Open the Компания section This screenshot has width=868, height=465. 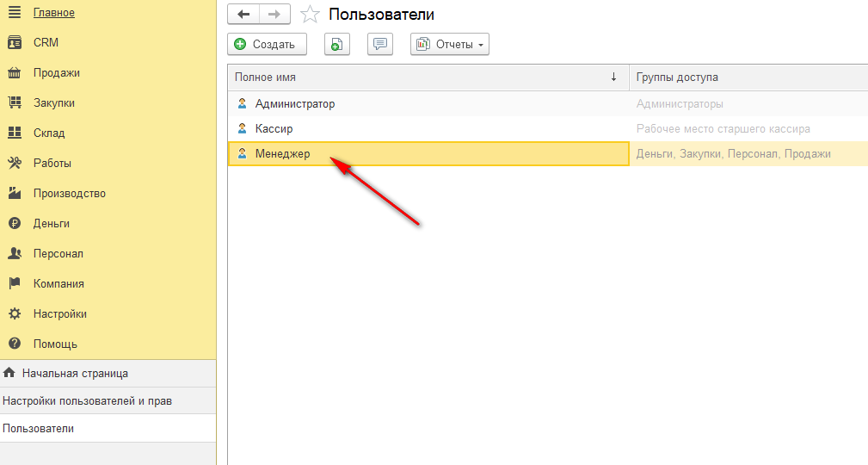click(x=58, y=284)
